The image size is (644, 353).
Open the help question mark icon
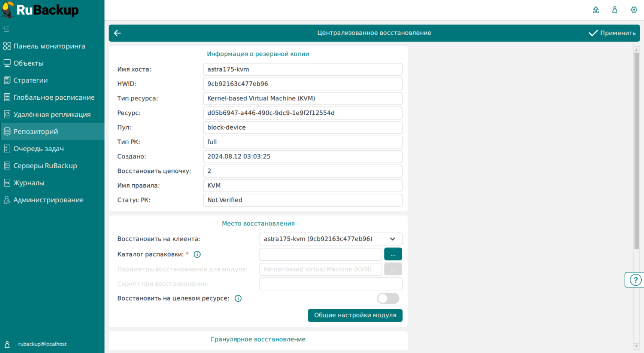pyautogui.click(x=635, y=280)
